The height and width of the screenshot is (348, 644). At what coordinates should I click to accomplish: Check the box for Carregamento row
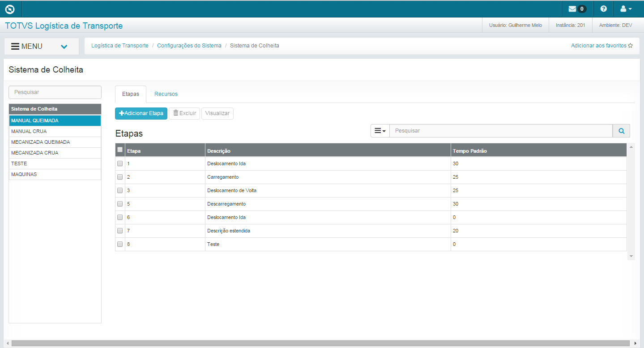120,177
